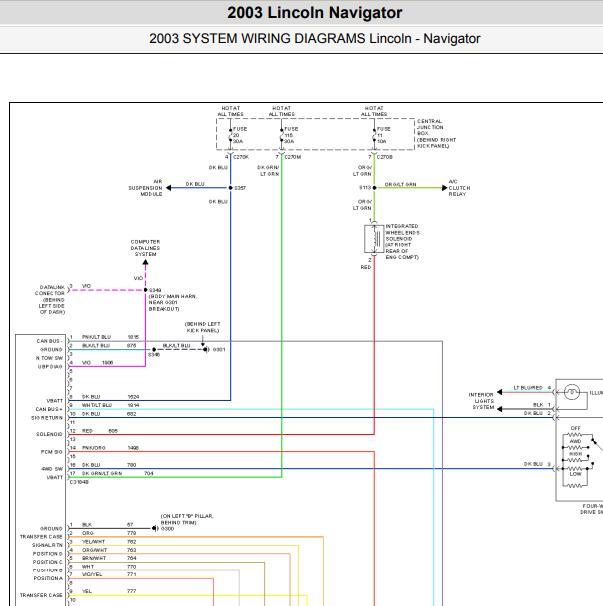Click the Fuse 11 10A symbol
The width and height of the screenshot is (603, 606).
[374, 135]
